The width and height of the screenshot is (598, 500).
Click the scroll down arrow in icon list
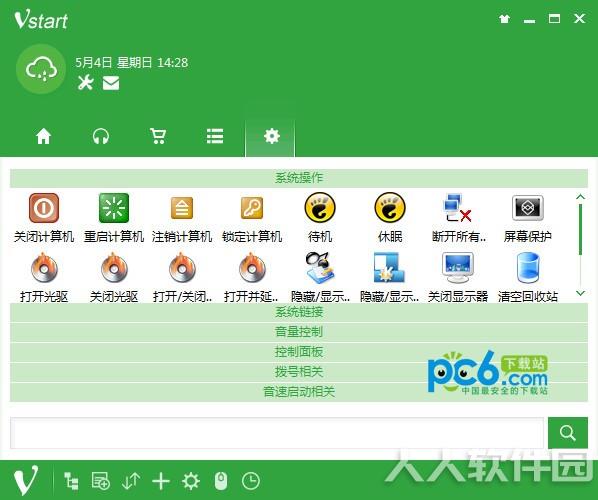coord(580,293)
